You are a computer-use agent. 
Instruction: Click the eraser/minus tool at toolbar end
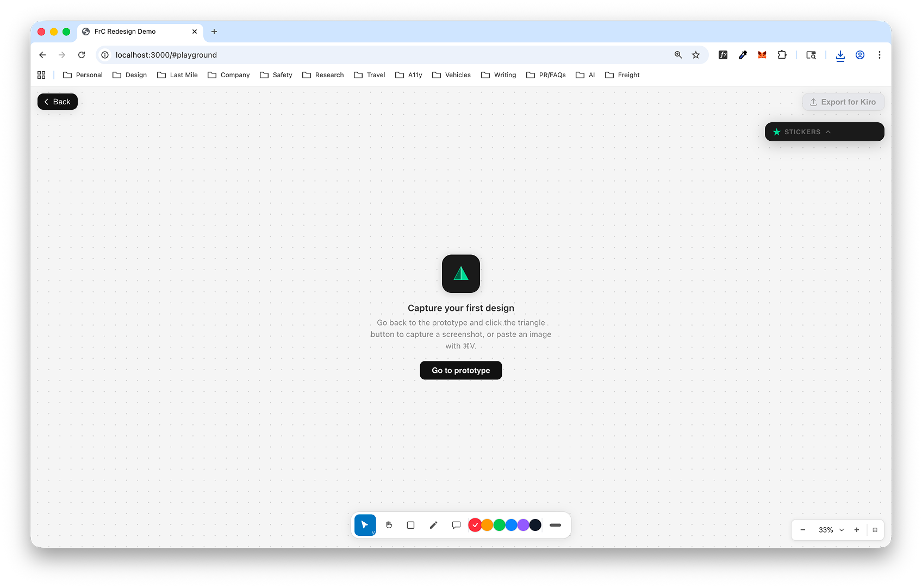point(555,524)
